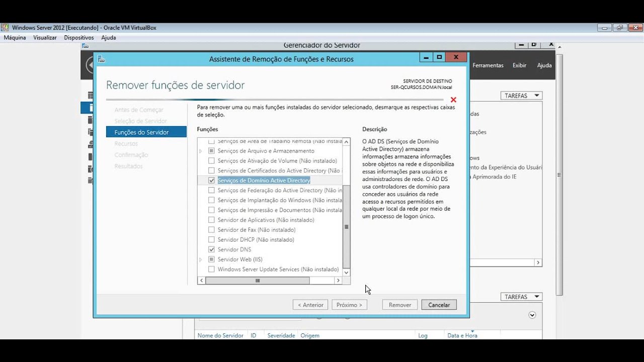Select Servidor de Aplicativos row text
644x362 pixels.
point(266,220)
